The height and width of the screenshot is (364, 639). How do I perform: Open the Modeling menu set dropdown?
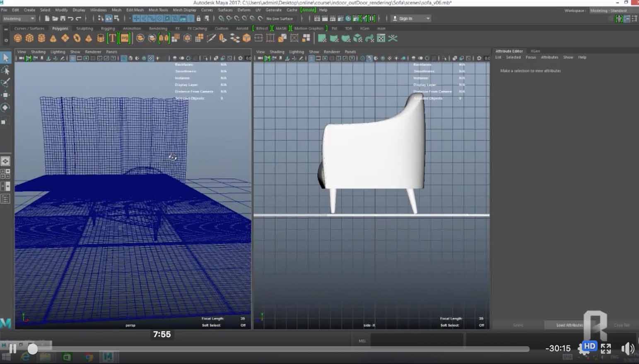pos(19,19)
